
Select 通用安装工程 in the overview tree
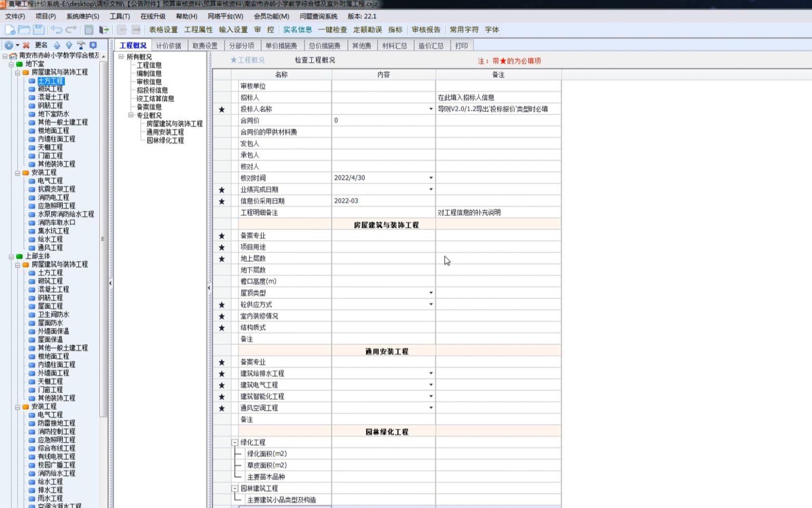165,133
